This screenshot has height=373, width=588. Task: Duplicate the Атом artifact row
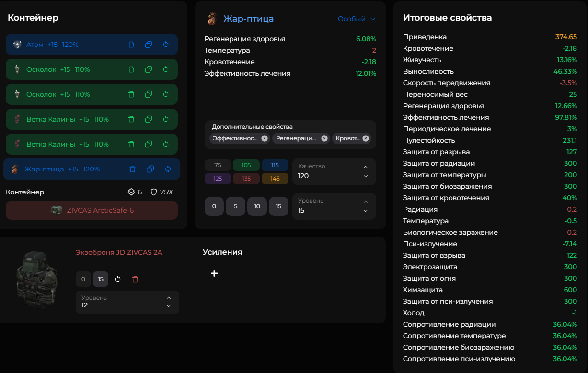coord(149,45)
